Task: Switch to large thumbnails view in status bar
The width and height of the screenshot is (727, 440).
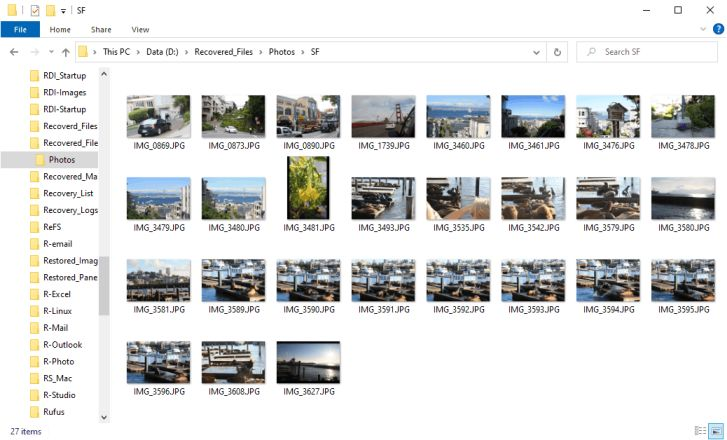Action: click(x=714, y=430)
